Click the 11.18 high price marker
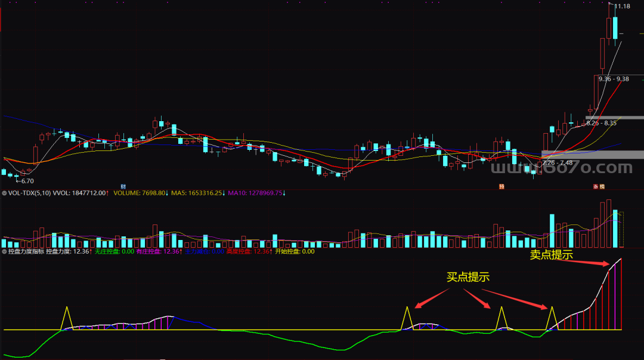Screen dimensions: 644x360 (x=622, y=6)
